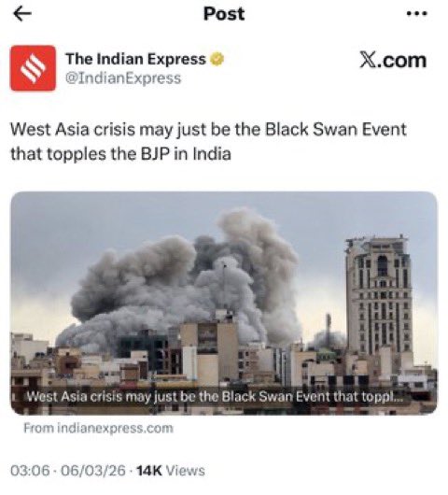The height and width of the screenshot is (495, 448).
Task: Open the From indianexpress.com source link
Action: click(98, 429)
